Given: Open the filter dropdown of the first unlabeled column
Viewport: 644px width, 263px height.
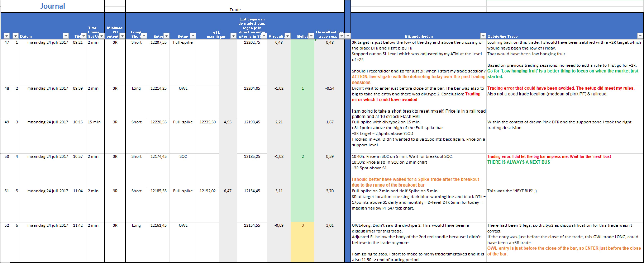Looking at the screenshot, I should tap(7, 36).
